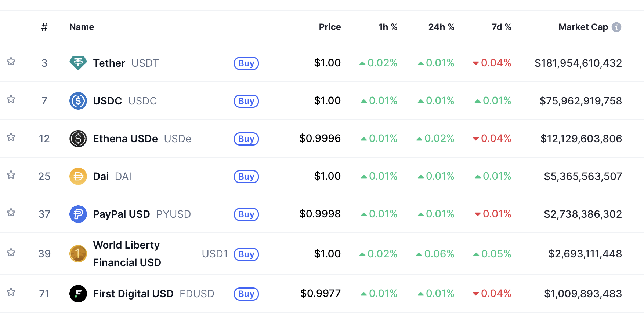The image size is (644, 316).
Task: Open the PayPal USD name link
Action: click(x=121, y=214)
